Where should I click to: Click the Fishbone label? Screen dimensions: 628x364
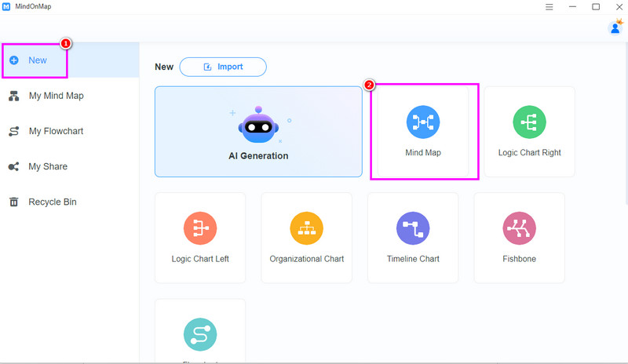click(520, 259)
